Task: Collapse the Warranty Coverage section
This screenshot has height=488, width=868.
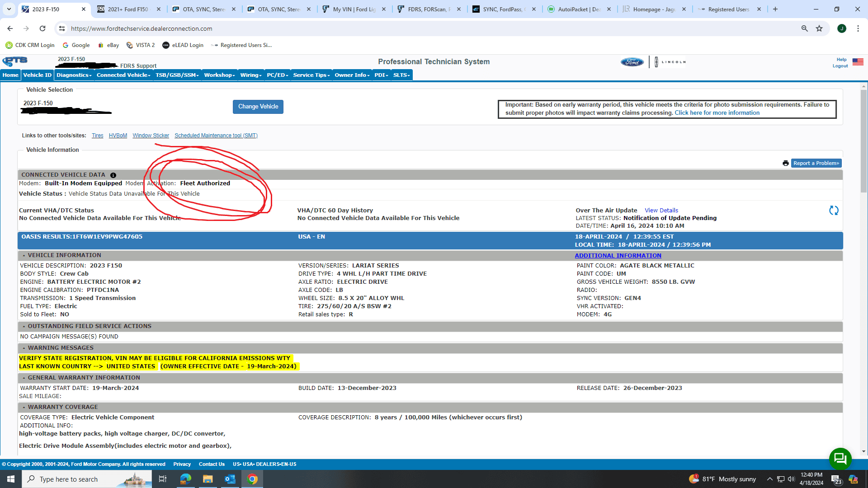Action: pyautogui.click(x=24, y=407)
